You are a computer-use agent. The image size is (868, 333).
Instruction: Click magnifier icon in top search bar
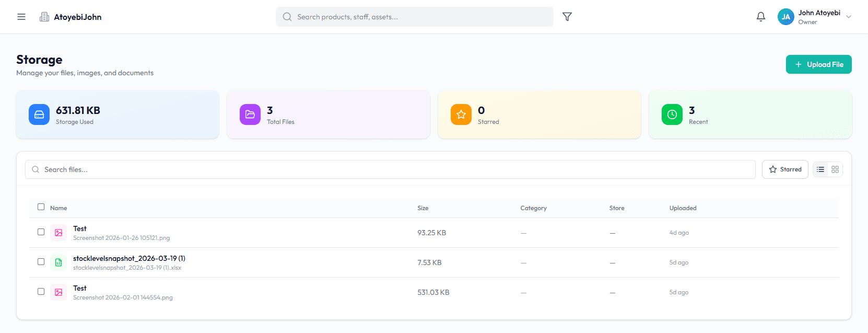coord(287,17)
